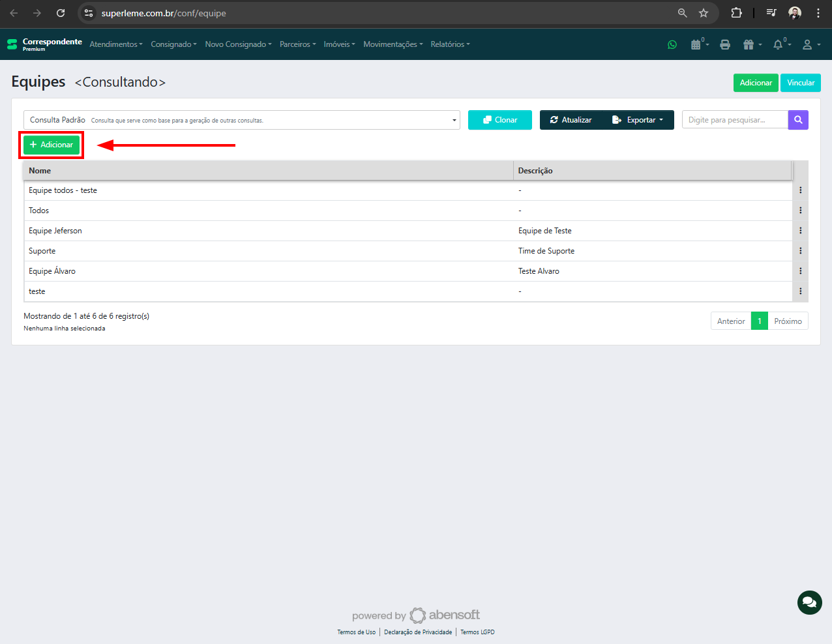Viewport: 832px width, 644px height.
Task: Open the user profile icon menu
Action: tap(809, 44)
